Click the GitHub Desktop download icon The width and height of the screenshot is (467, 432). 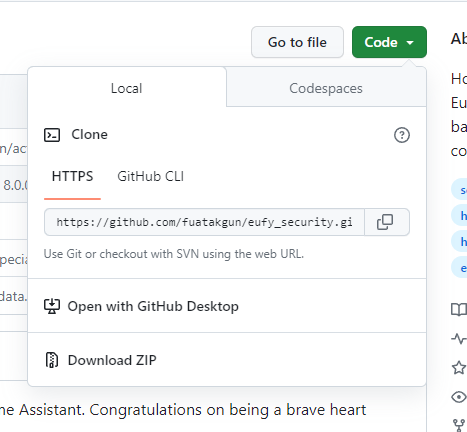point(52,306)
